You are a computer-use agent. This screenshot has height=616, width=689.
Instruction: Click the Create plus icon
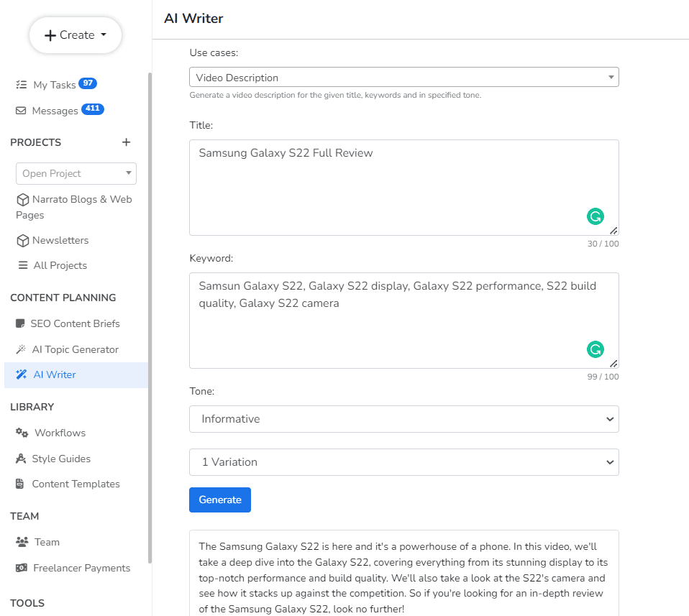tap(50, 35)
